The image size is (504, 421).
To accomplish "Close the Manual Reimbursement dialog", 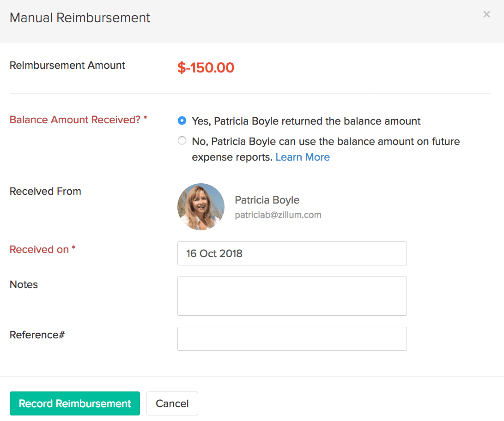I will point(486,14).
